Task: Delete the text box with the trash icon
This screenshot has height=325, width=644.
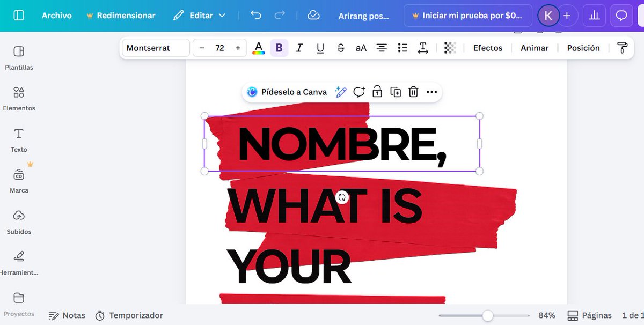Action: click(x=413, y=92)
